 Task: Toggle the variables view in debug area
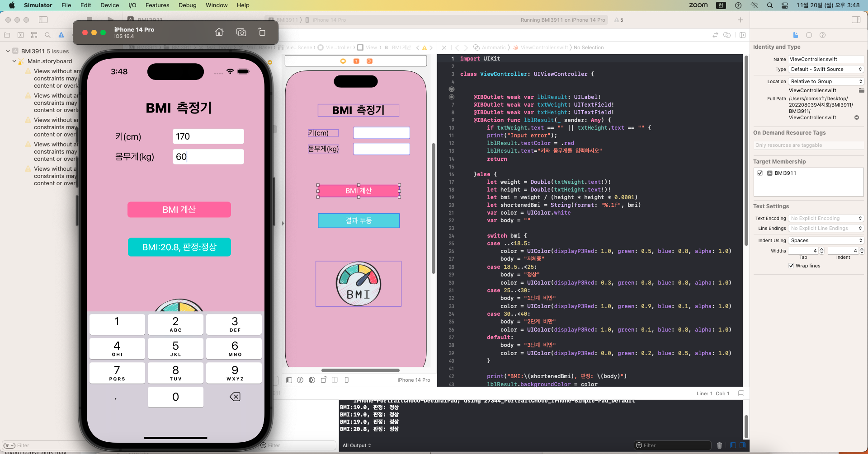click(733, 445)
